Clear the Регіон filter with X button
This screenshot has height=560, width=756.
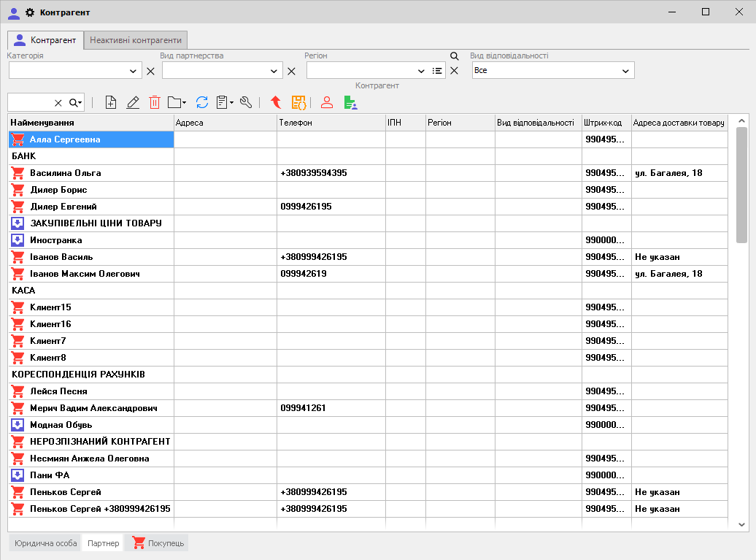tap(454, 71)
